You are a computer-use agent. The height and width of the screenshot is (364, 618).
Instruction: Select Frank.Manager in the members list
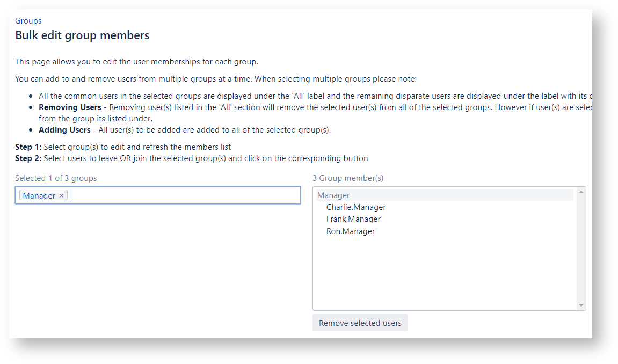tap(353, 219)
